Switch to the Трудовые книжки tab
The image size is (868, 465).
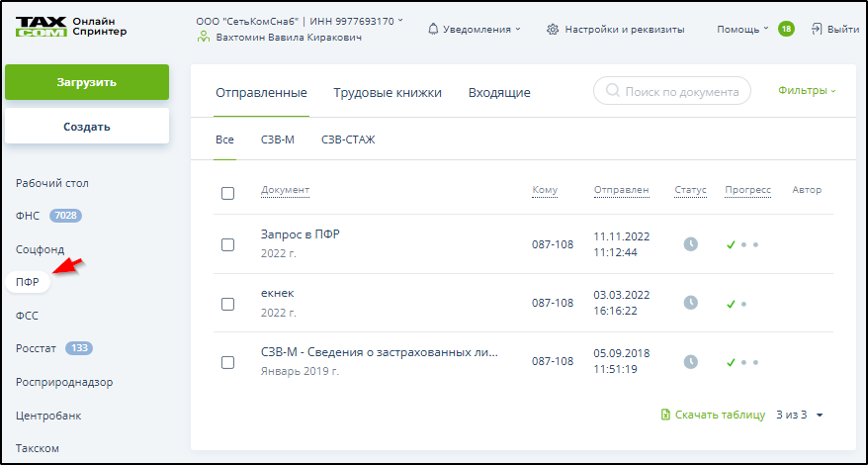click(387, 93)
